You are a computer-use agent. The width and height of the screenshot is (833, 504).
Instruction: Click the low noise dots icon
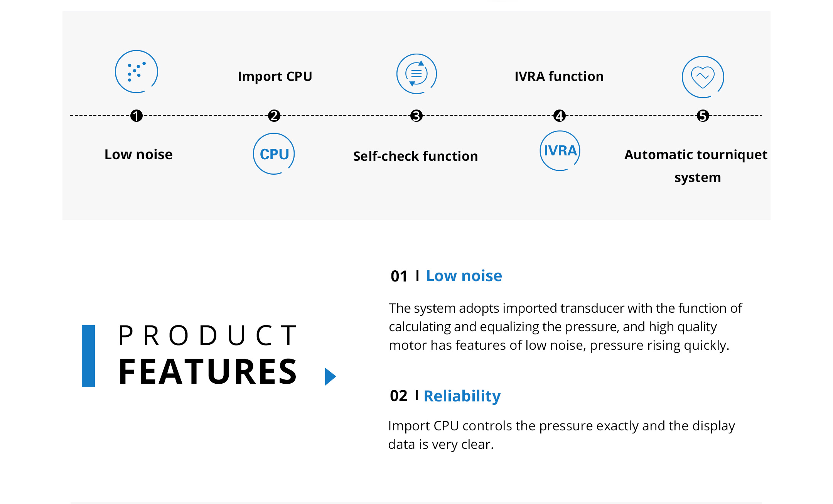coord(137,72)
